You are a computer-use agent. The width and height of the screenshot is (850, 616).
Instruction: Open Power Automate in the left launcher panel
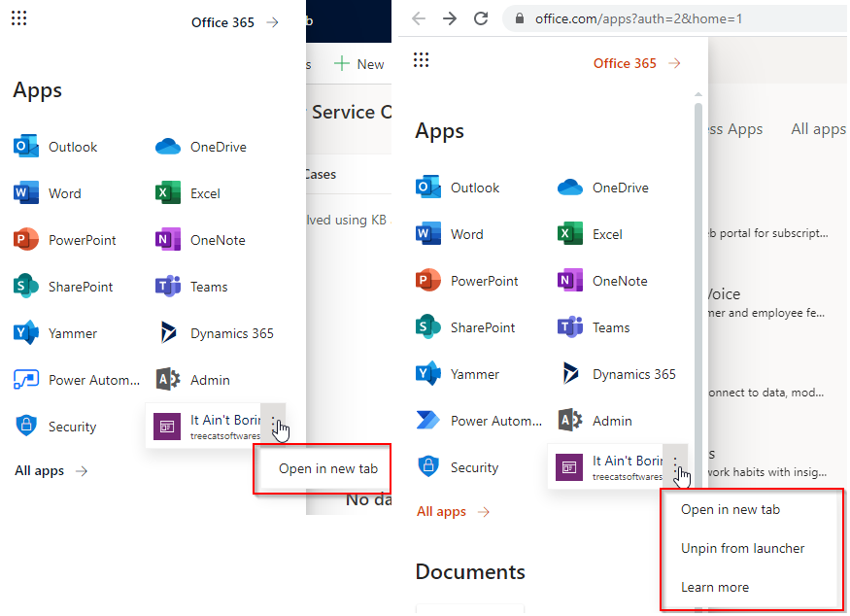click(77, 380)
